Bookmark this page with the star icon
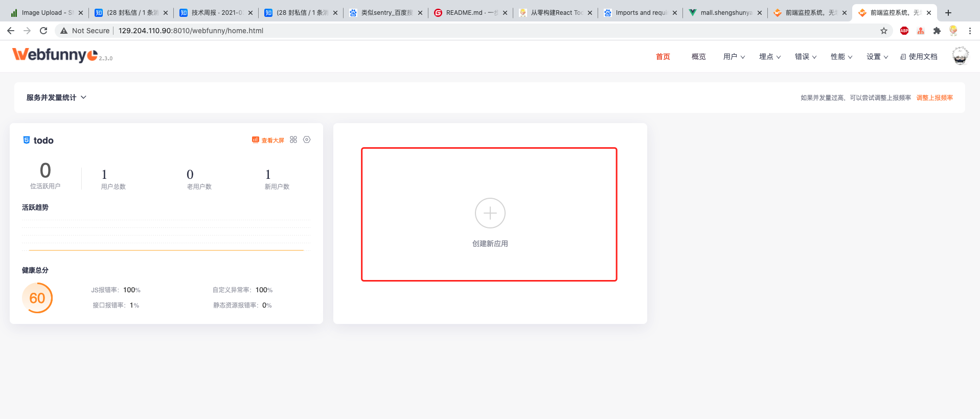This screenshot has height=419, width=980. pyautogui.click(x=884, y=31)
